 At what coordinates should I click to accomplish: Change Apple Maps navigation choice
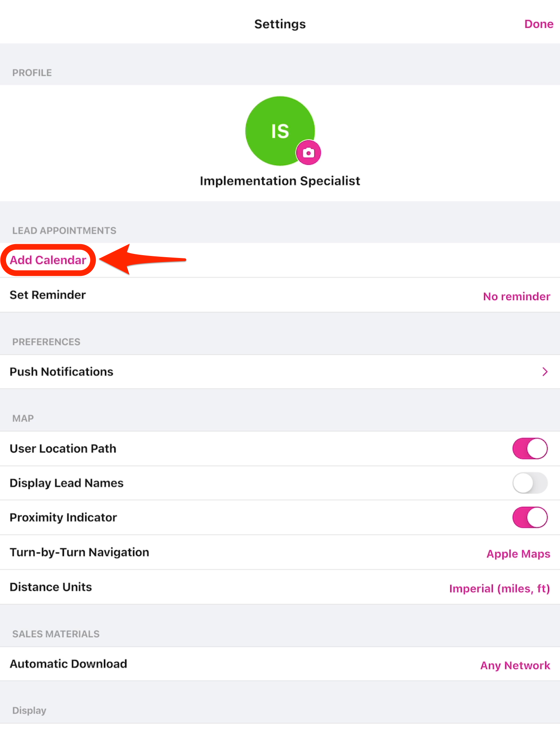pyautogui.click(x=518, y=554)
